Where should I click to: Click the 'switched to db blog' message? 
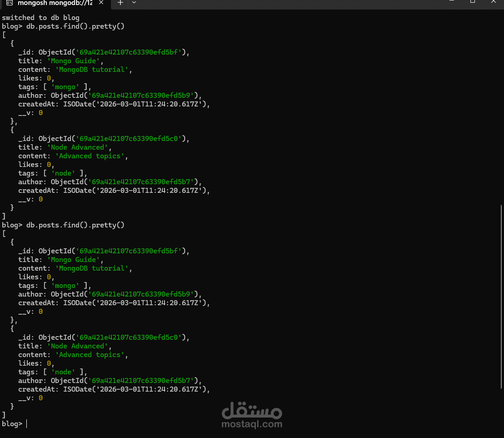(x=41, y=17)
